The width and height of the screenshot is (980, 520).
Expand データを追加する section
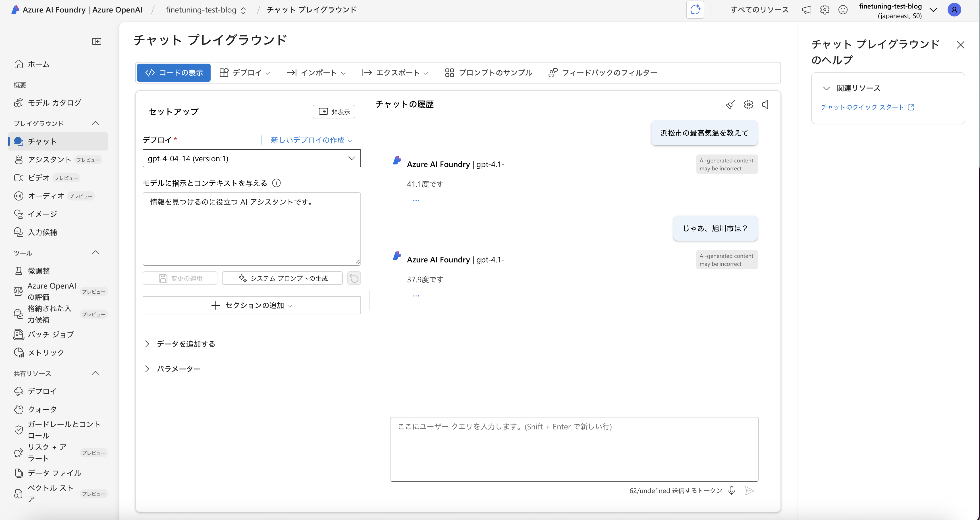180,344
